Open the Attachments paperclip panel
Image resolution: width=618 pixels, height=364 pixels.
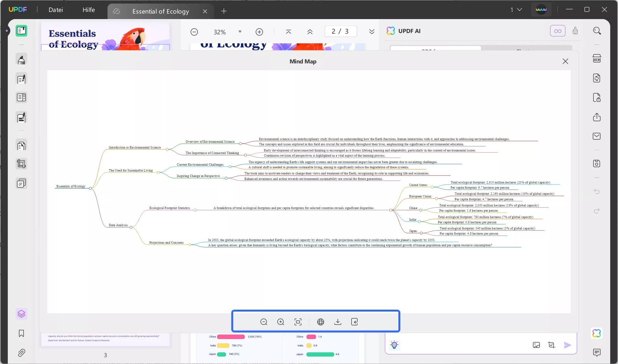tap(21, 353)
